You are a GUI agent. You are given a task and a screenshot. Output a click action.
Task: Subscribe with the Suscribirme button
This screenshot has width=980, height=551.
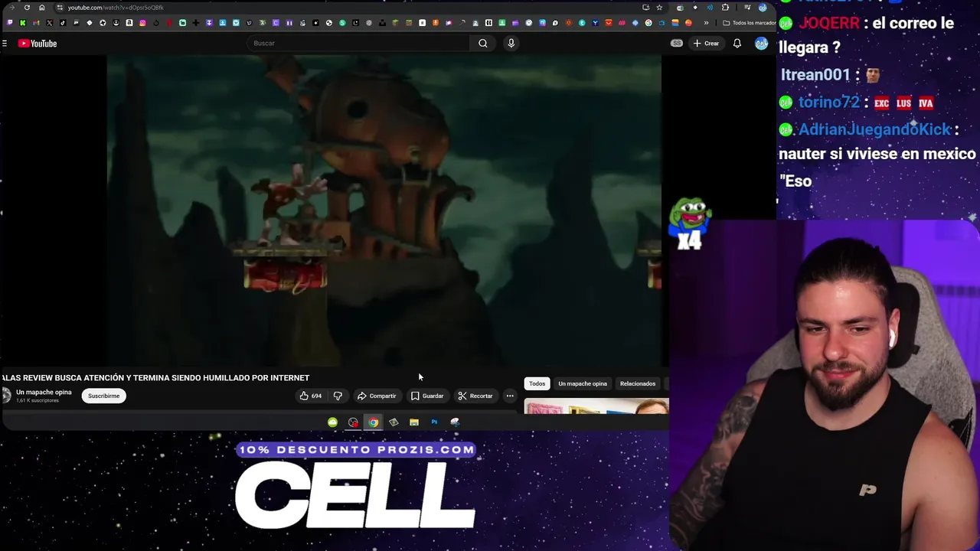(x=103, y=396)
